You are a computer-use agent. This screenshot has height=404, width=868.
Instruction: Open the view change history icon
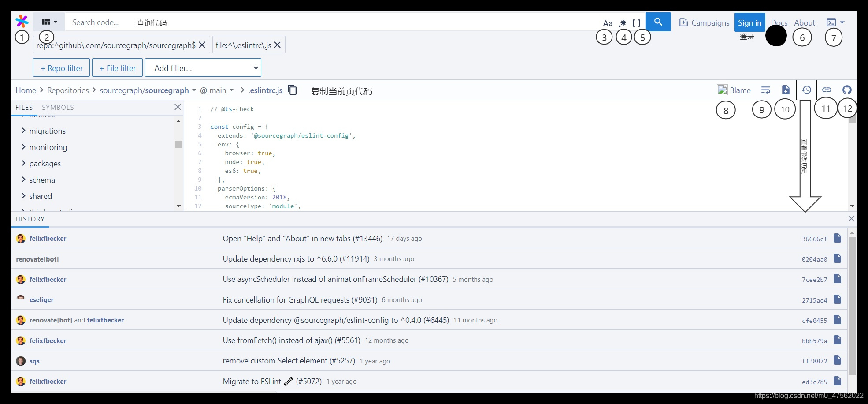tap(806, 90)
